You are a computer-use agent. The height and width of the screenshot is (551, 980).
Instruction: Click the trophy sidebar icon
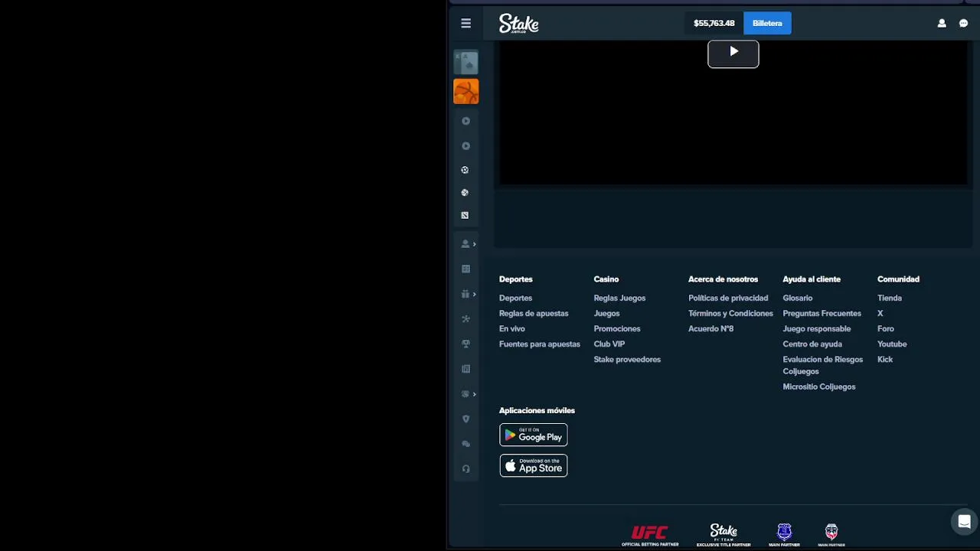[465, 344]
